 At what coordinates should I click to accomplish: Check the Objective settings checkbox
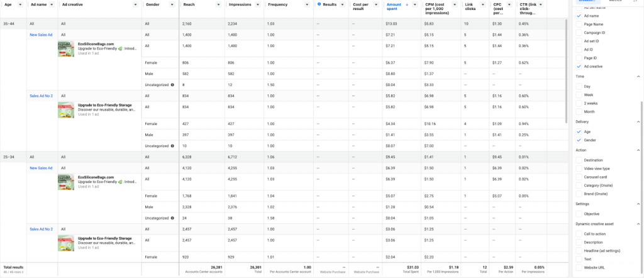[x=579, y=213]
